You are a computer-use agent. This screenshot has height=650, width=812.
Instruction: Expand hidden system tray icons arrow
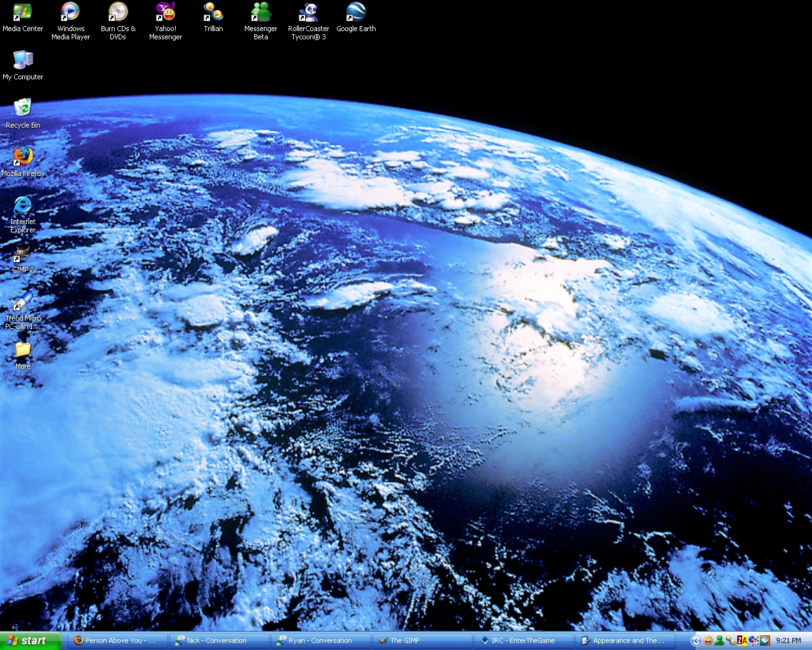[x=696, y=640]
